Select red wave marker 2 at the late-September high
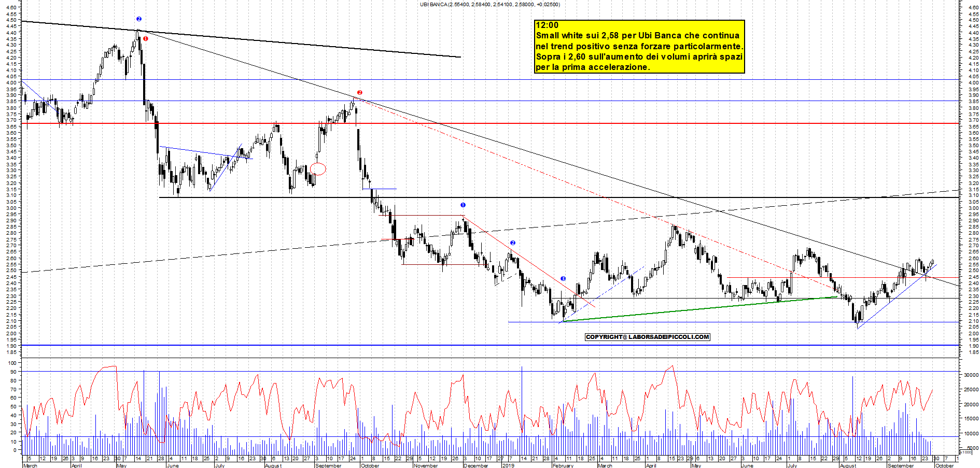Image resolution: width=980 pixels, height=468 pixels. click(x=360, y=93)
